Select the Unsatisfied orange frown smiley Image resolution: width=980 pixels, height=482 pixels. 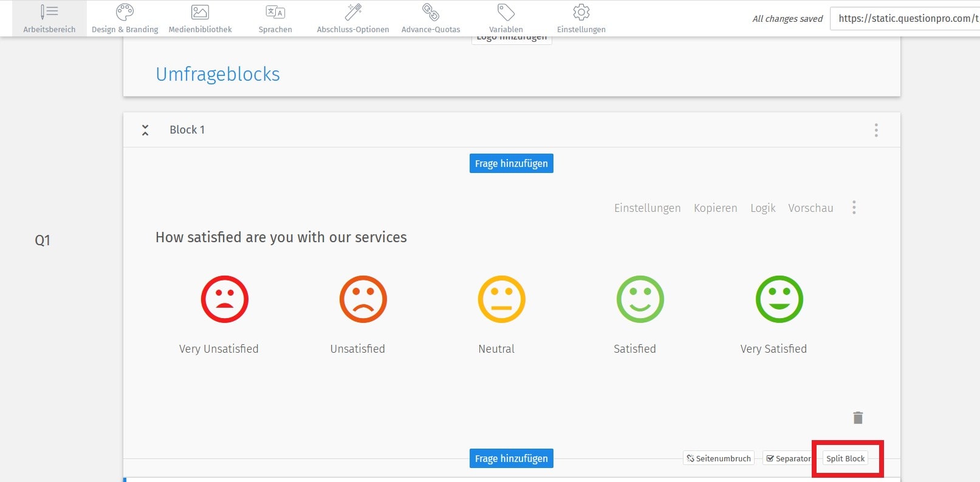click(363, 299)
